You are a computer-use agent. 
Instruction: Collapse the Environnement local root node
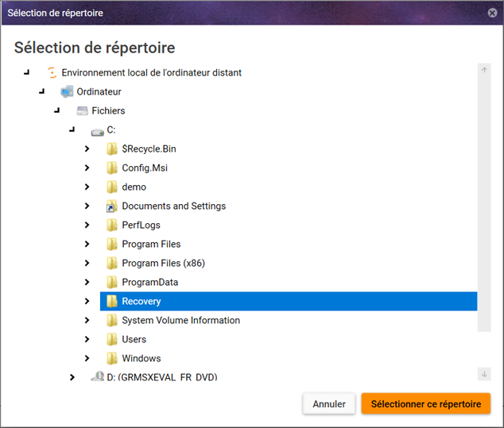coord(27,72)
